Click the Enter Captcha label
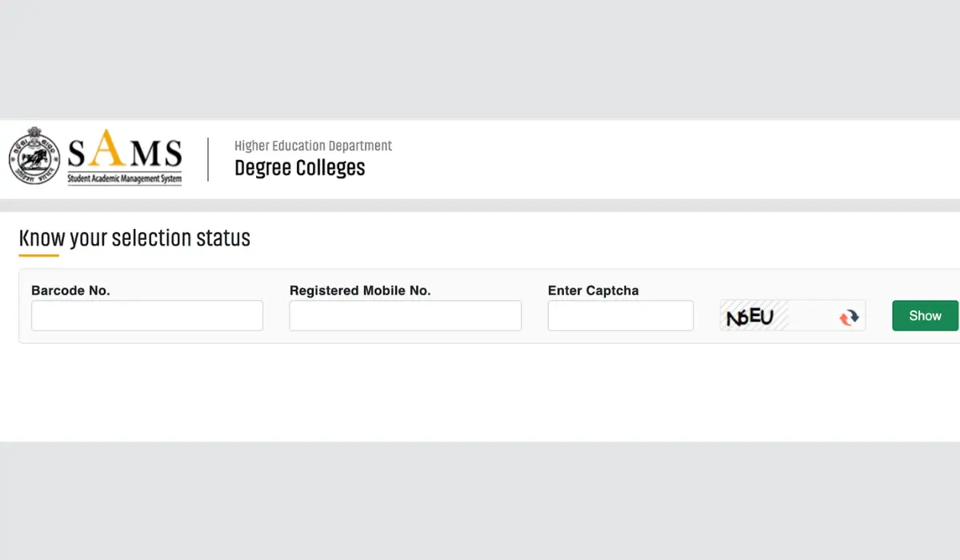960x560 pixels. (x=594, y=290)
